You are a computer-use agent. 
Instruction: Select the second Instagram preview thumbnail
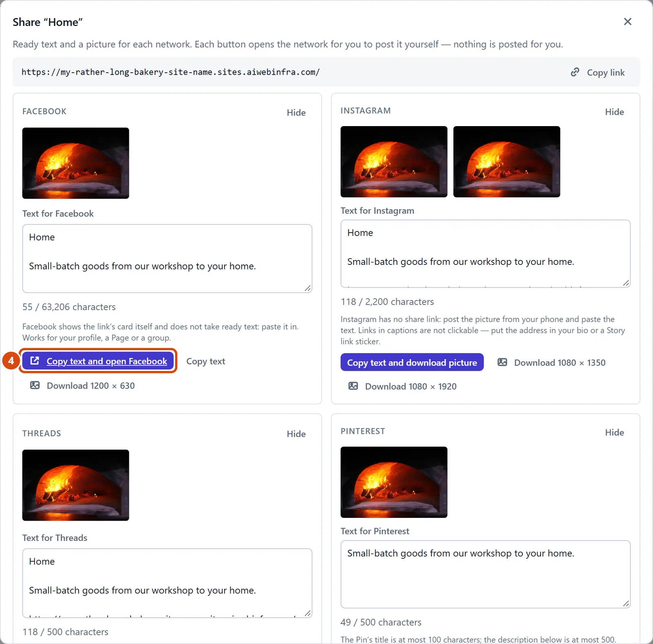[x=506, y=162]
